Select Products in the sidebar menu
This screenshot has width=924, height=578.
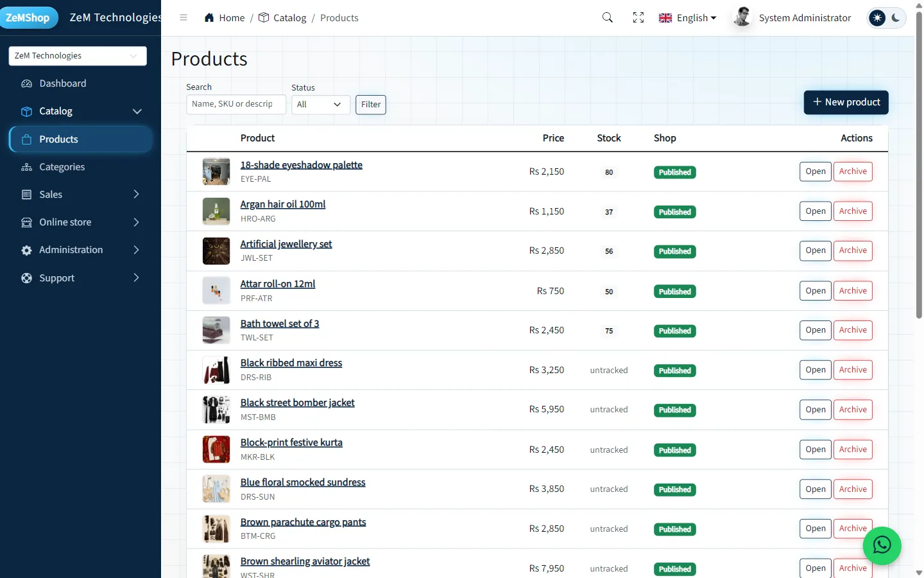[x=80, y=139]
